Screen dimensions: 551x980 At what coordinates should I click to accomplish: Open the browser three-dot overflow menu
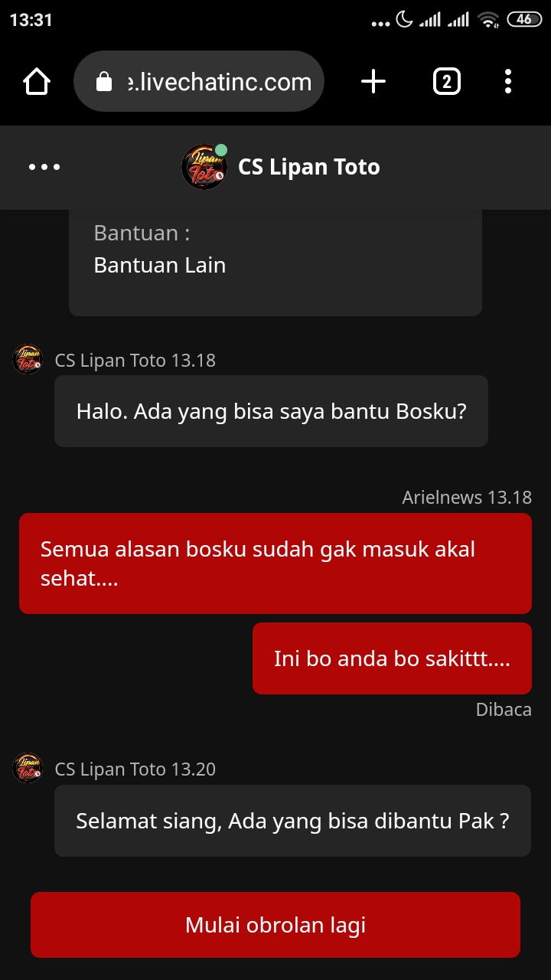(508, 81)
